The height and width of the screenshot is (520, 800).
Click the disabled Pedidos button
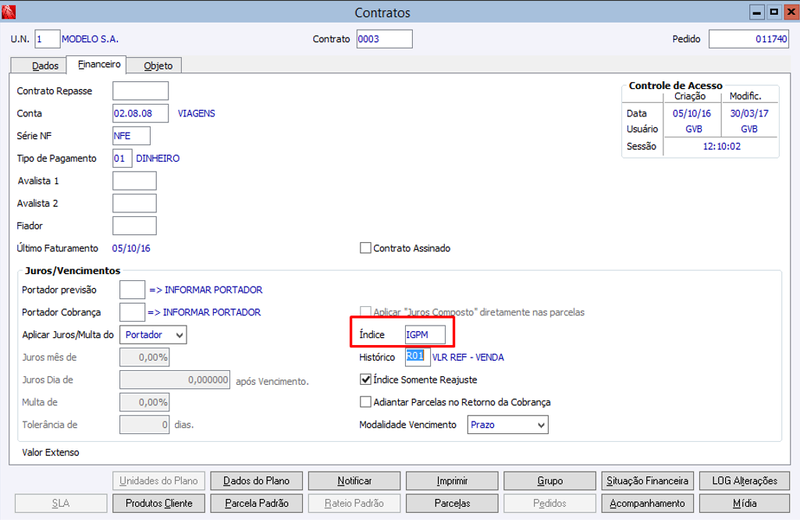point(549,503)
